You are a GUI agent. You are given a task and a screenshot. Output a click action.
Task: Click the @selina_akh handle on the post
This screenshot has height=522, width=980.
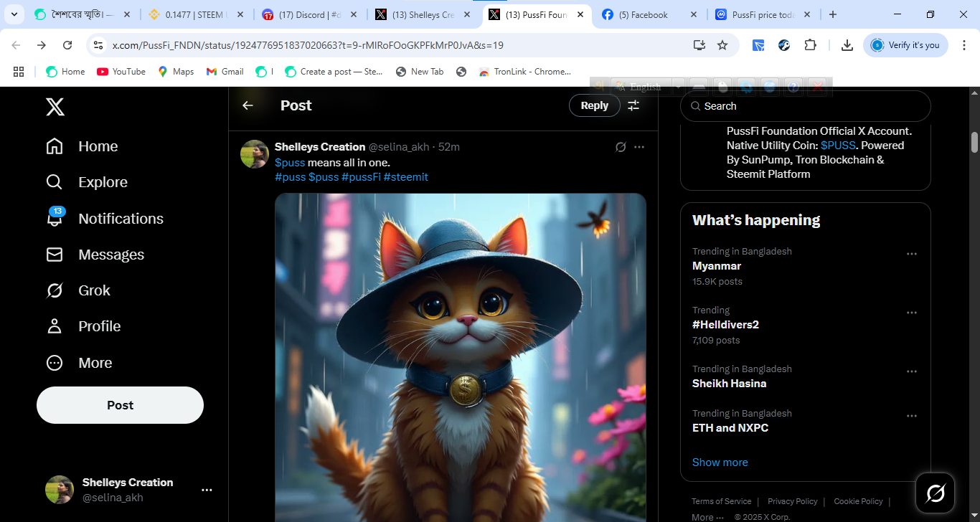click(399, 147)
